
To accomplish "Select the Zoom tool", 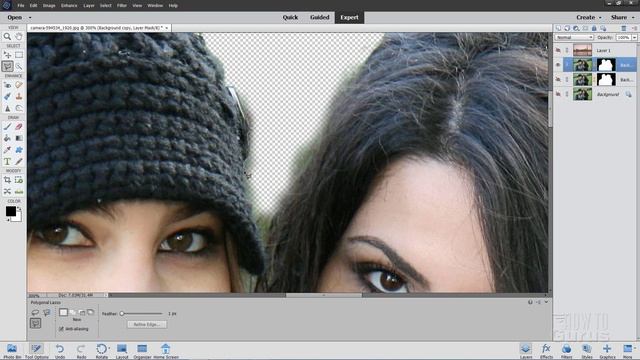I will pyautogui.click(x=7, y=37).
